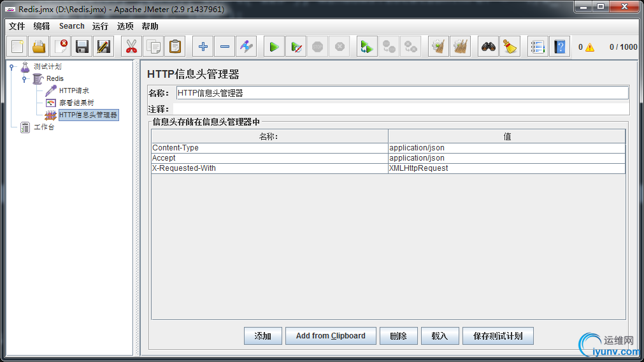Open the 帮助 menu
The width and height of the screenshot is (644, 362).
150,26
